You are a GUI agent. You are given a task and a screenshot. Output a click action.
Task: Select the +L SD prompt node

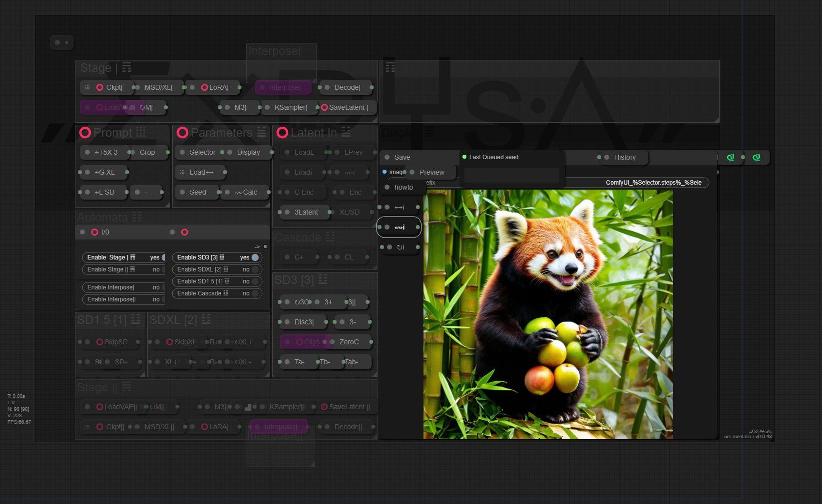pyautogui.click(x=105, y=192)
